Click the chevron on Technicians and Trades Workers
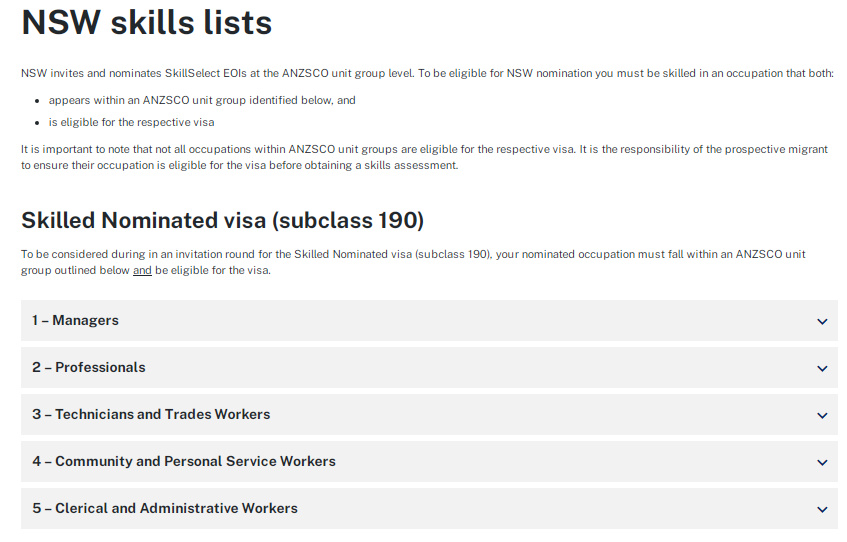 coord(822,415)
